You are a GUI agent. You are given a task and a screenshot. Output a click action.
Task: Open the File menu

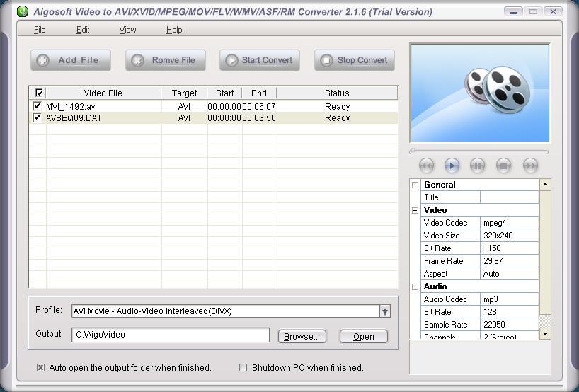point(40,30)
